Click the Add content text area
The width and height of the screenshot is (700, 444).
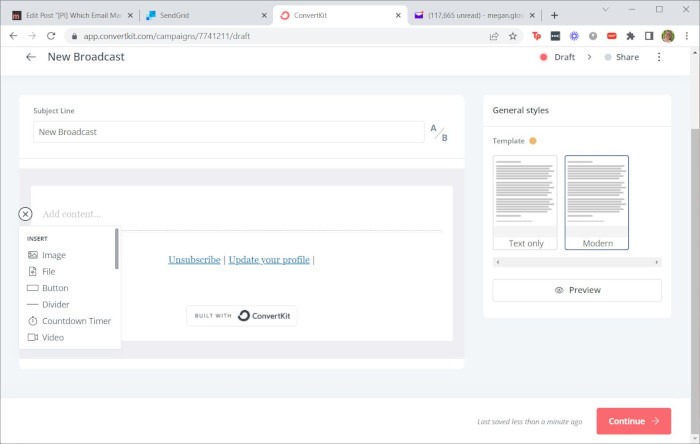click(x=71, y=214)
